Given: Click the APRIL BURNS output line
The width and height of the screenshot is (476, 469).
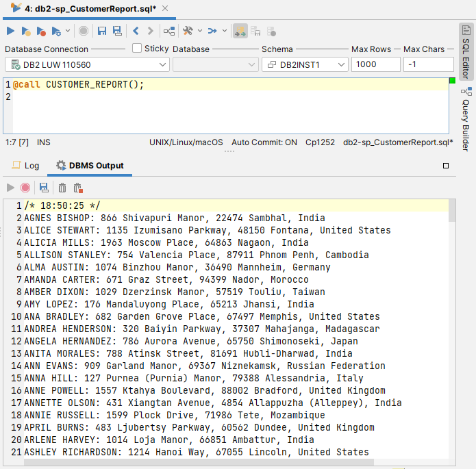Looking at the screenshot, I should click(x=199, y=427).
